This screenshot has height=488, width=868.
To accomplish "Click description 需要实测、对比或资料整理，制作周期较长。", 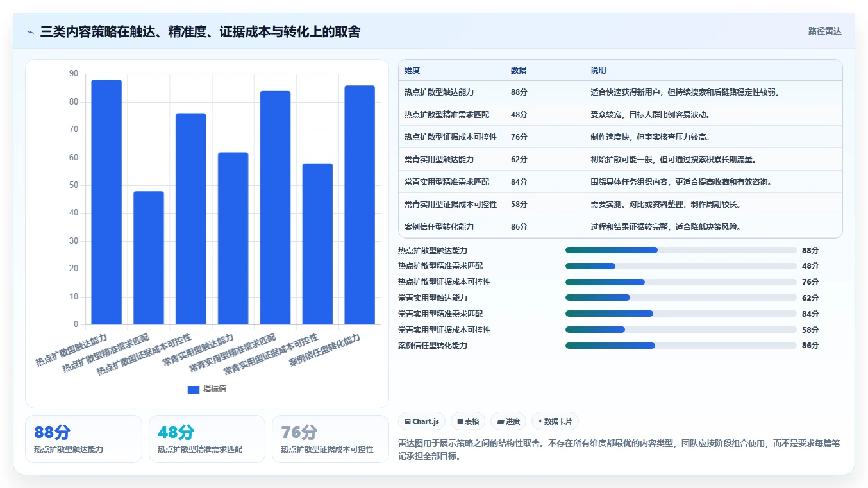I will click(665, 205).
